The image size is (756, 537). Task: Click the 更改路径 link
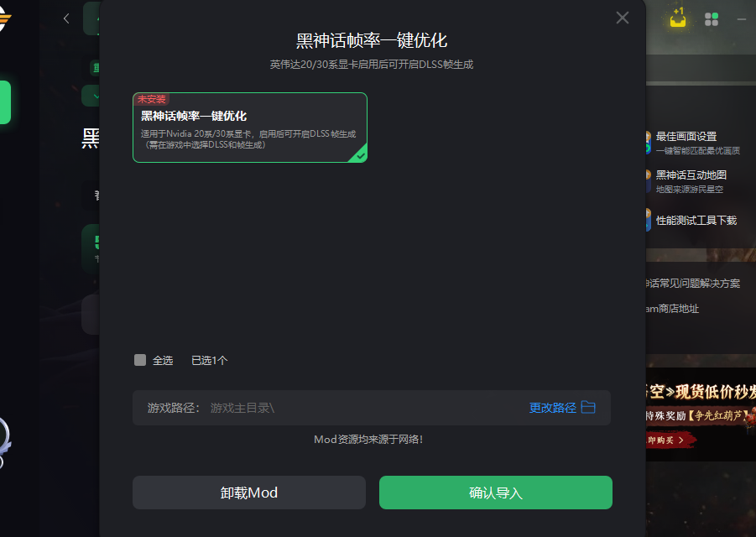[x=553, y=408]
